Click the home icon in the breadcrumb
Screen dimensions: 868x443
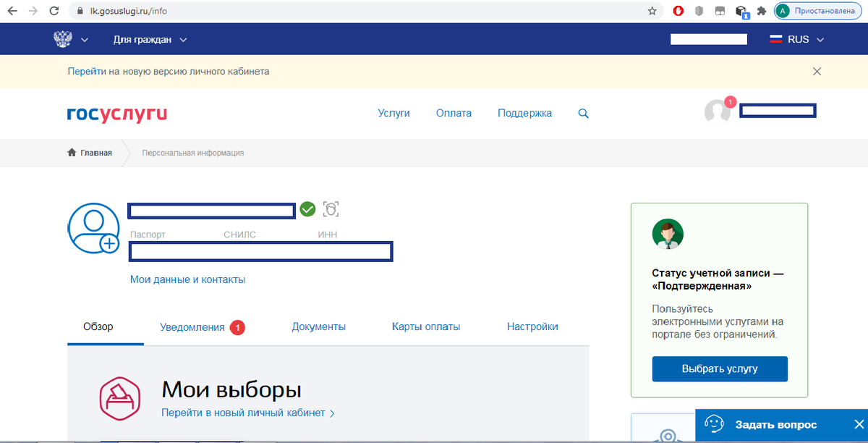pyautogui.click(x=72, y=152)
